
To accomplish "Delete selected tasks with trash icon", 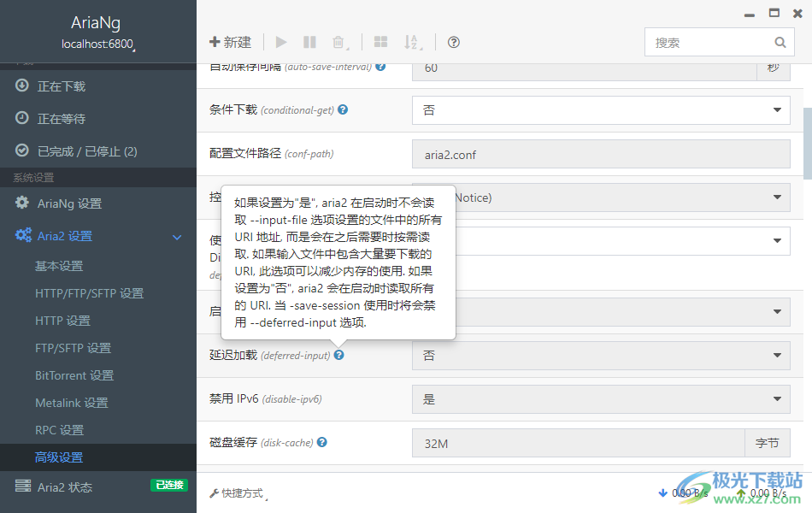I will point(338,42).
